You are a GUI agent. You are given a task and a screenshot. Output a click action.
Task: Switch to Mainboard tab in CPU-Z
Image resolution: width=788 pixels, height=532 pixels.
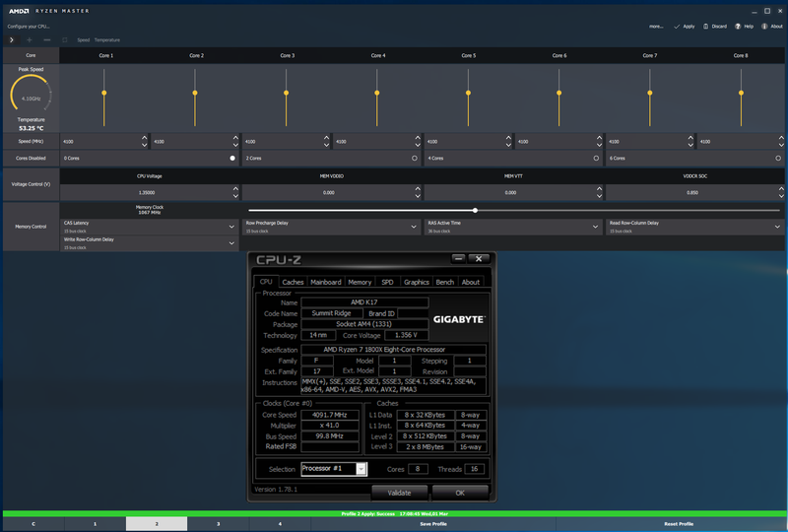(x=326, y=282)
